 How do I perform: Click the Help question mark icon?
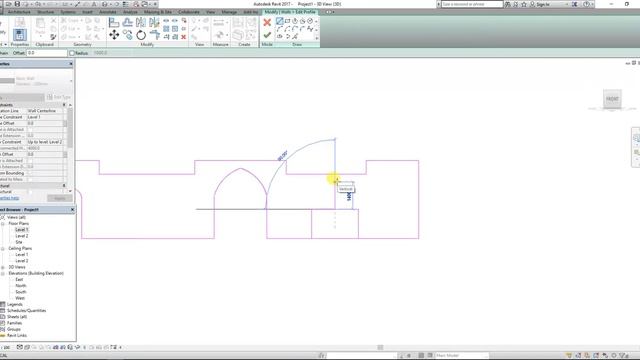coord(587,4)
